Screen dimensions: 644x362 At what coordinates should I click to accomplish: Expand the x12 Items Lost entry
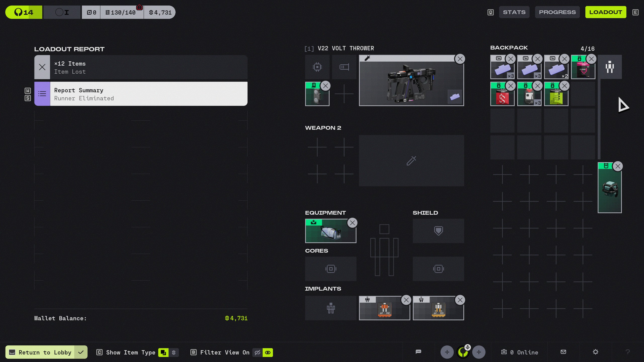point(141,67)
